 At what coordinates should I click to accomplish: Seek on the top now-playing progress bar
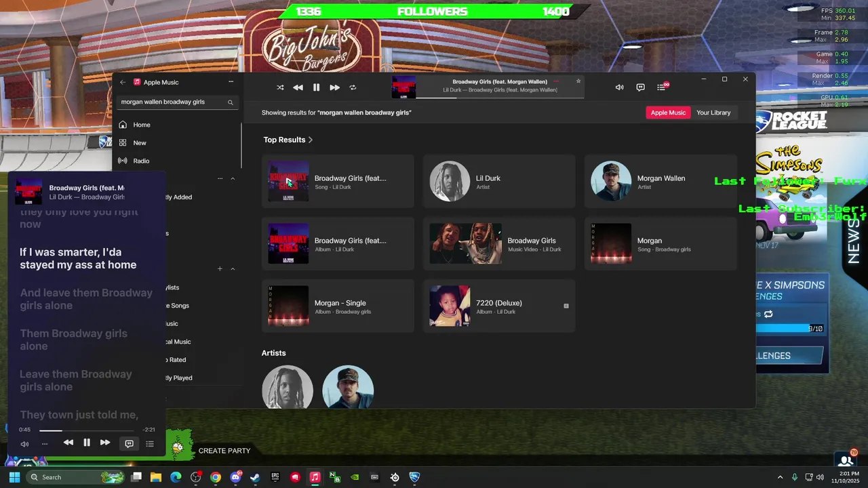coord(500,98)
